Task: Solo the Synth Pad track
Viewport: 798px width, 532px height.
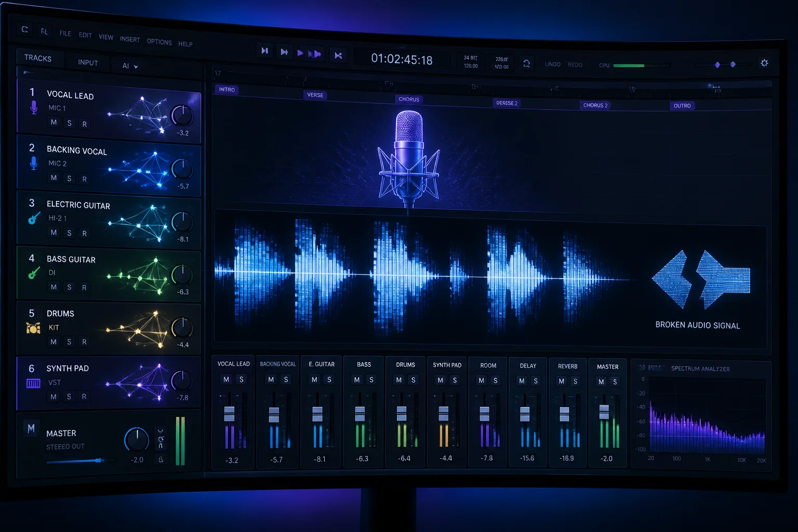Action: (69, 396)
